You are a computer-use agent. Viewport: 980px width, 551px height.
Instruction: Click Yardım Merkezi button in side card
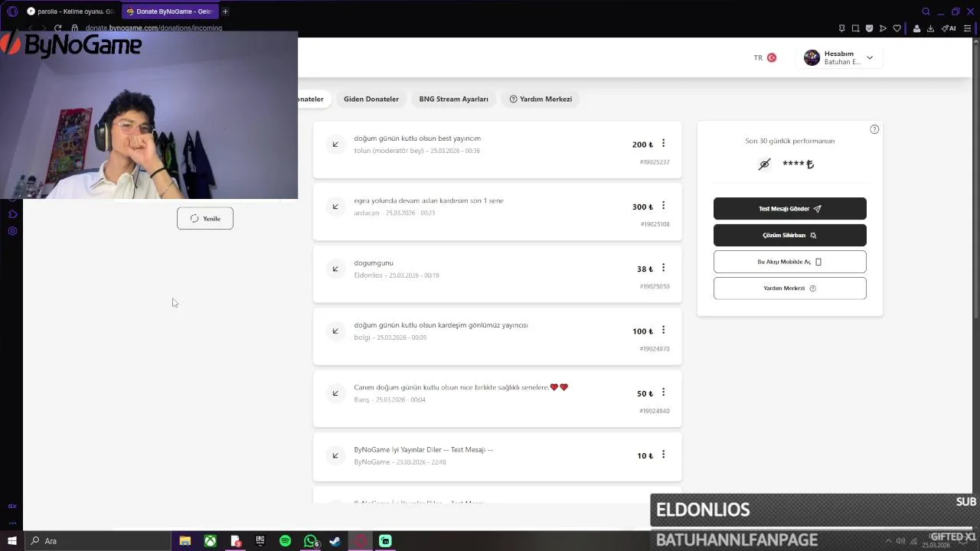tap(790, 289)
